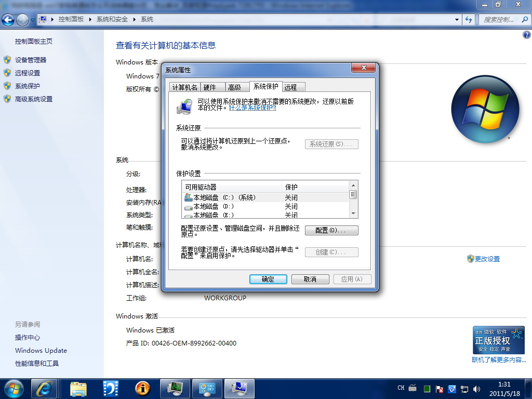Click the help question mark icon

526,35
